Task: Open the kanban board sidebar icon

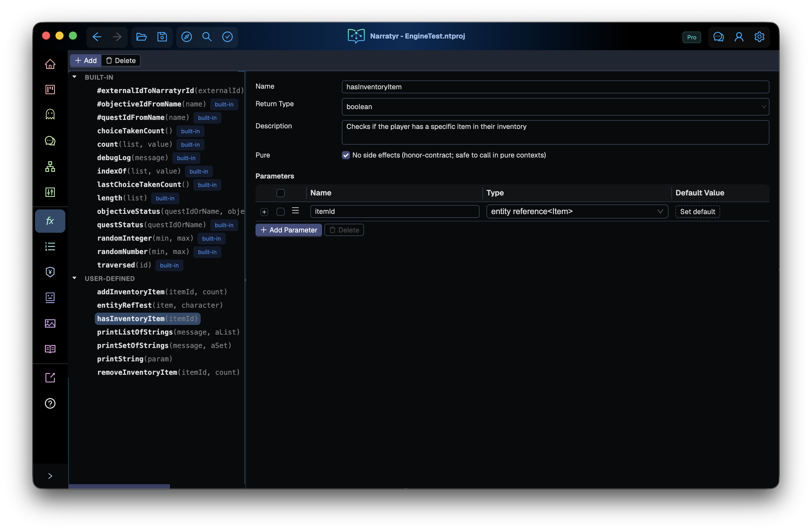Action: (x=50, y=90)
